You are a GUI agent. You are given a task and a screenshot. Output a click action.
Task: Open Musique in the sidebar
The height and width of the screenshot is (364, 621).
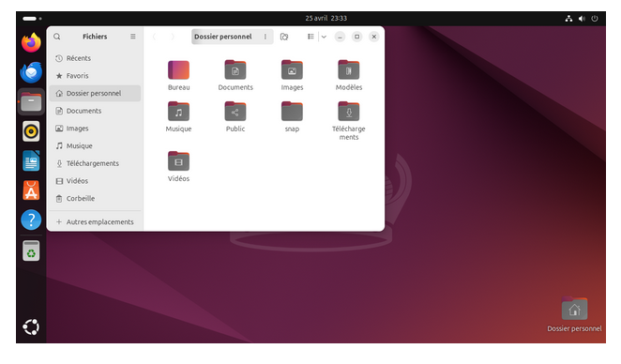(x=95, y=145)
